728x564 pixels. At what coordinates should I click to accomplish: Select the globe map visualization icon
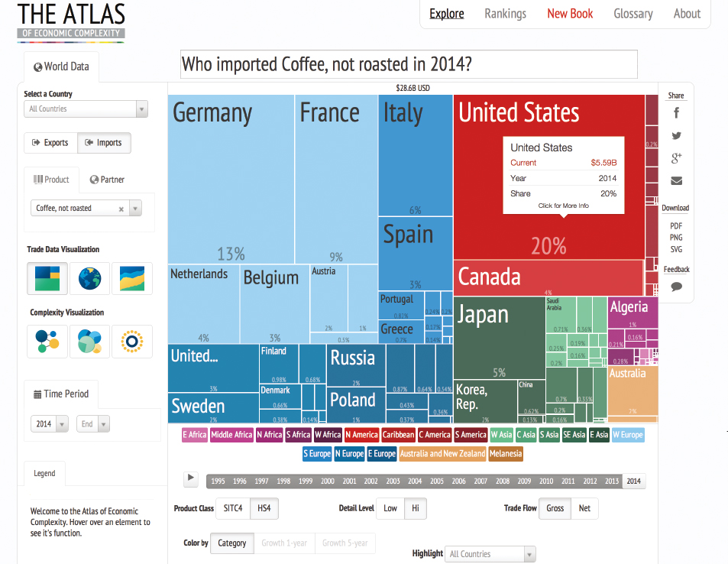89,278
